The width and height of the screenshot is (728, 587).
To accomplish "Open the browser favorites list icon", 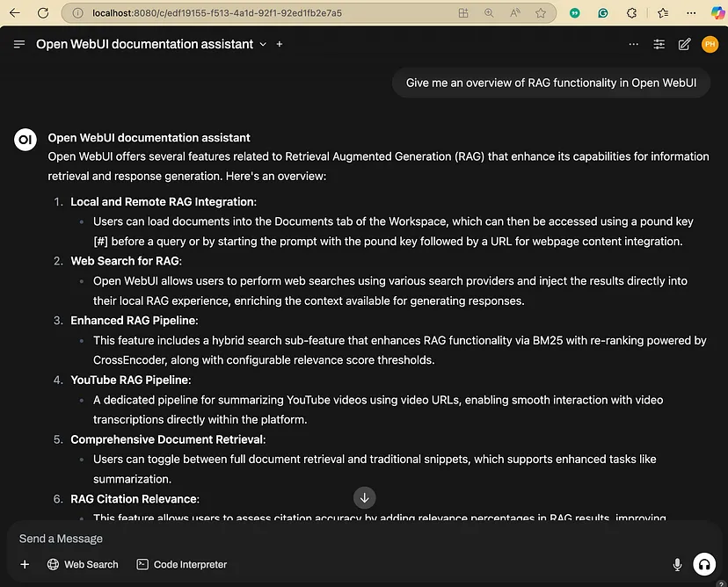I will pyautogui.click(x=663, y=13).
